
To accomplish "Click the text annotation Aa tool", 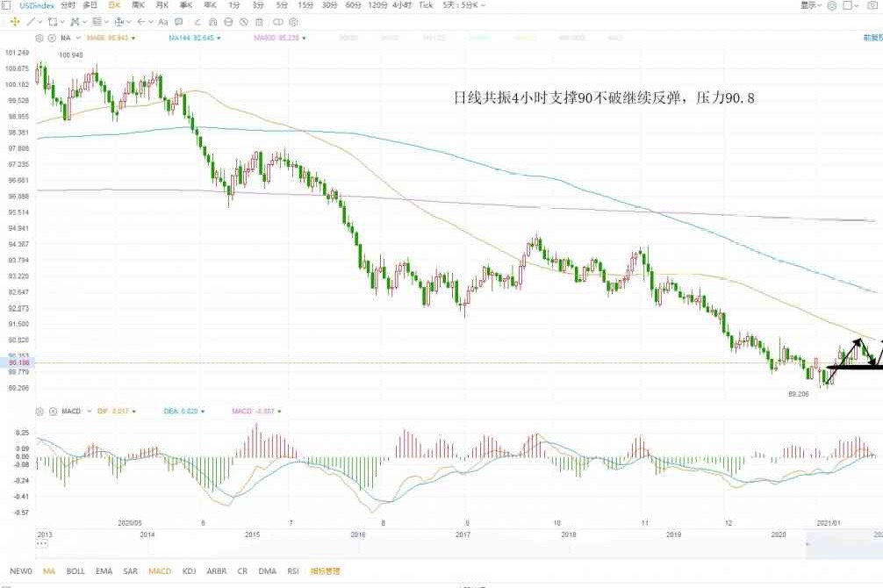I will click(x=163, y=21).
